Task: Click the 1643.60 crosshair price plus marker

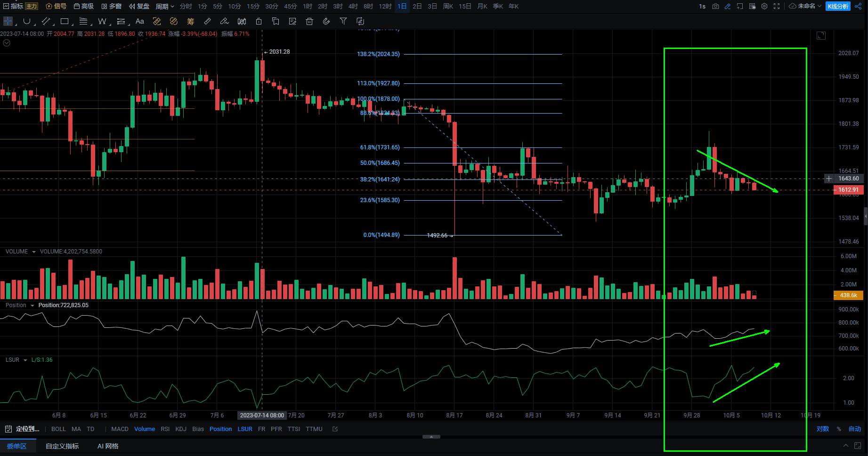Action: (x=829, y=179)
